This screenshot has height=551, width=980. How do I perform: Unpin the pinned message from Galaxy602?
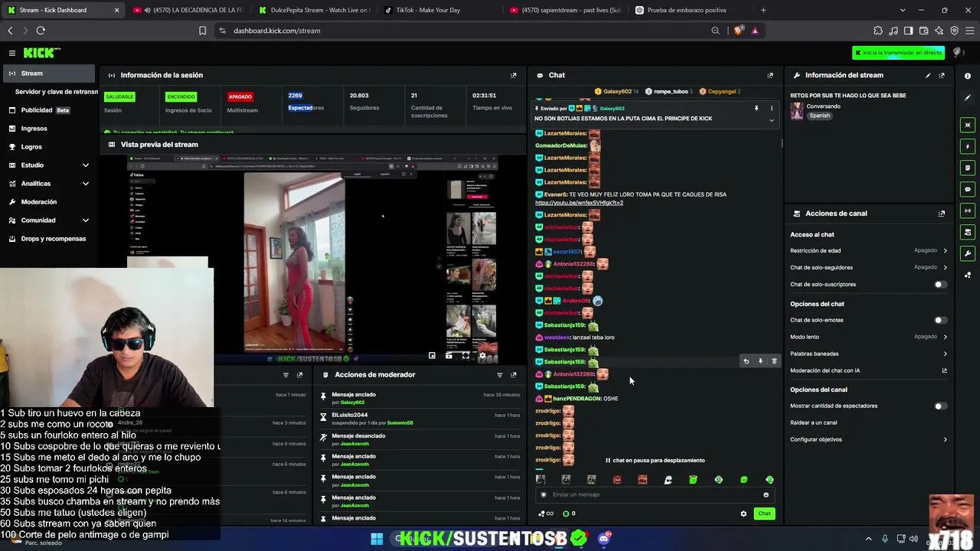756,108
